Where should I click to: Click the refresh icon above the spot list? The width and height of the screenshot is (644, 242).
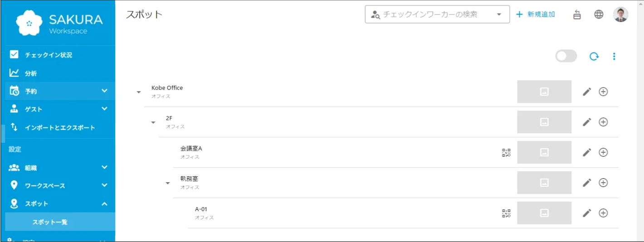(594, 56)
